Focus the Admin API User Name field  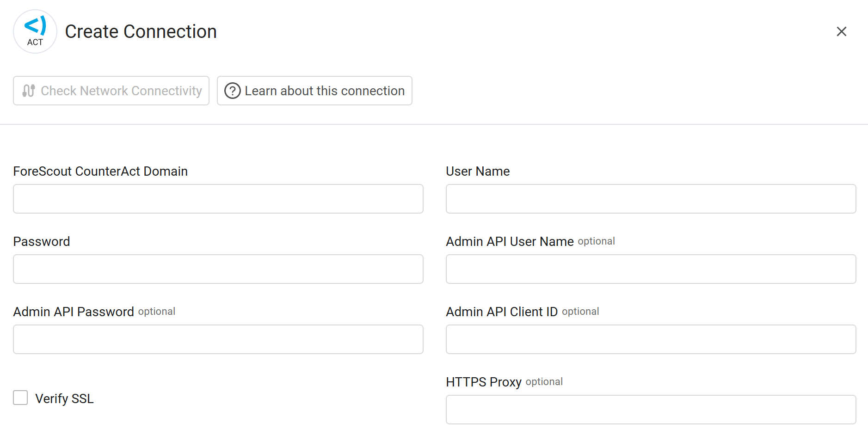point(651,269)
